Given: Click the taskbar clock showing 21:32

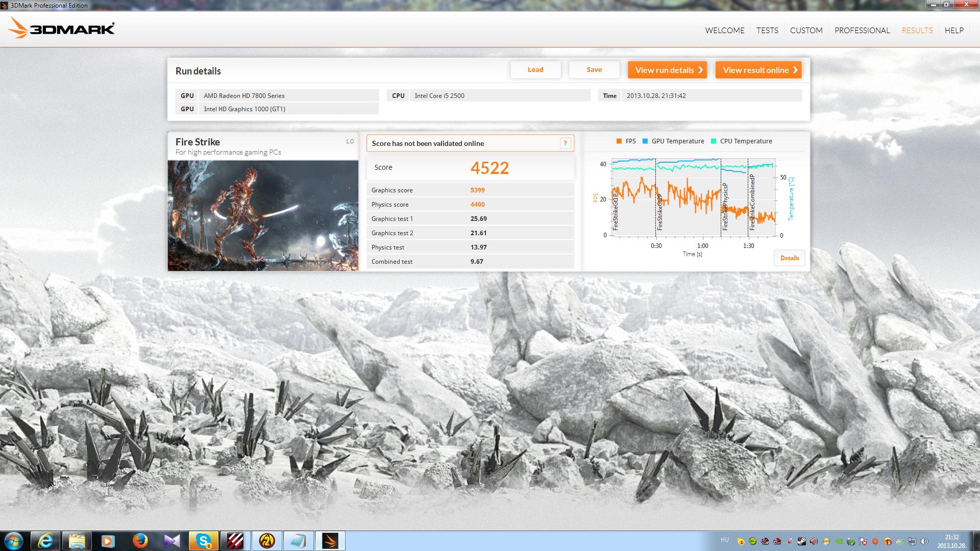Looking at the screenshot, I should pyautogui.click(x=952, y=541).
